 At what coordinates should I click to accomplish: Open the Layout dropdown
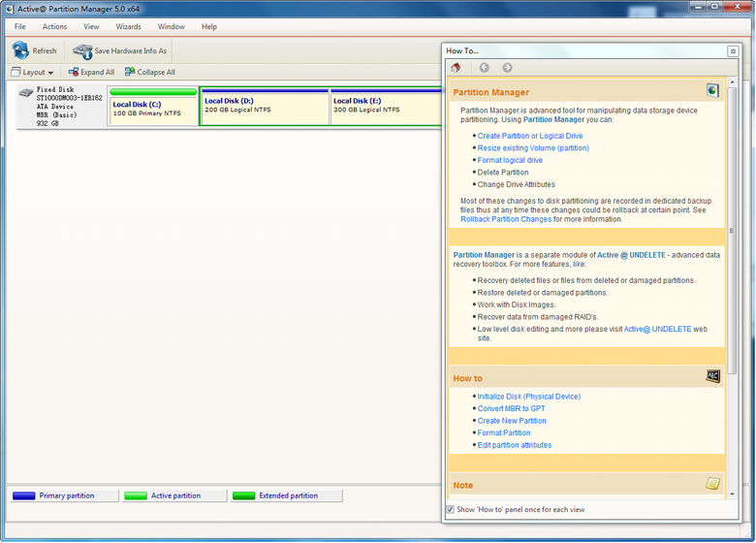pos(33,72)
